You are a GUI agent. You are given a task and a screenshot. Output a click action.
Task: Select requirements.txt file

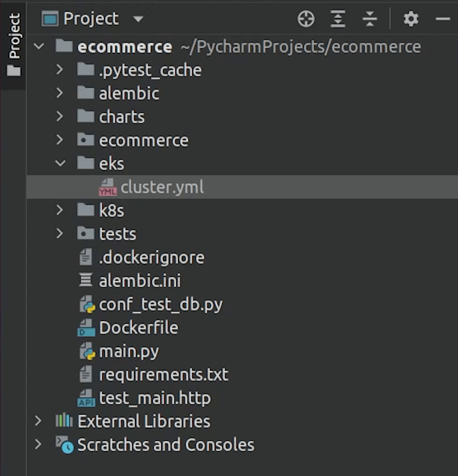163,375
